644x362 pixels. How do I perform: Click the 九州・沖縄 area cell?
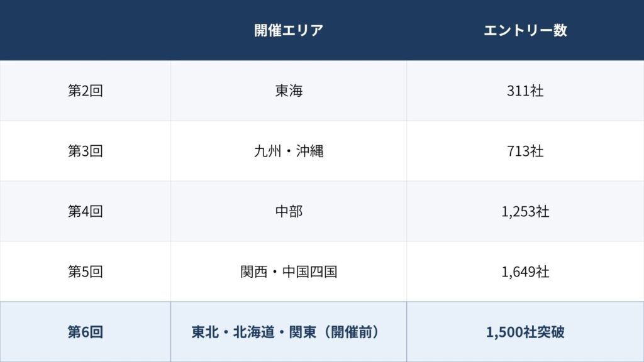click(289, 151)
